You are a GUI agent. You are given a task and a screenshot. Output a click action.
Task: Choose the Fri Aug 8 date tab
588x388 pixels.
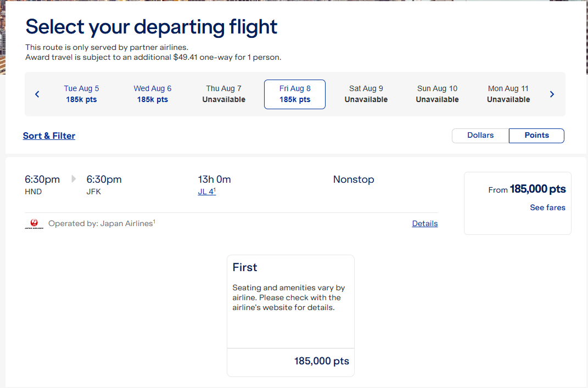click(x=295, y=94)
